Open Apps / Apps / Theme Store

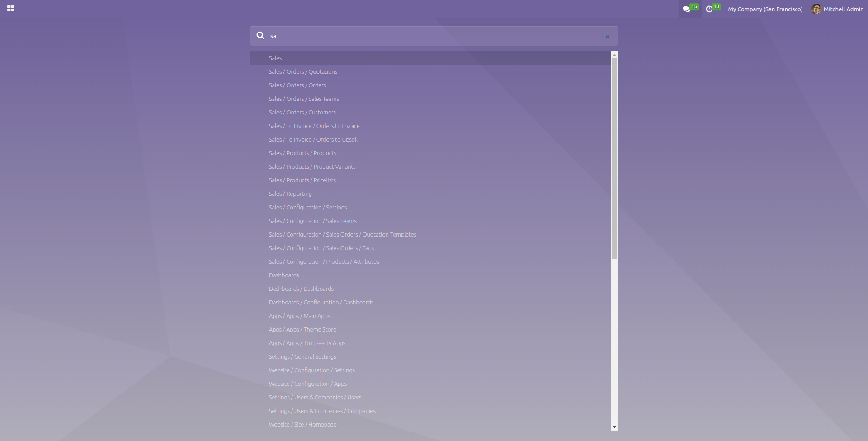tap(302, 329)
